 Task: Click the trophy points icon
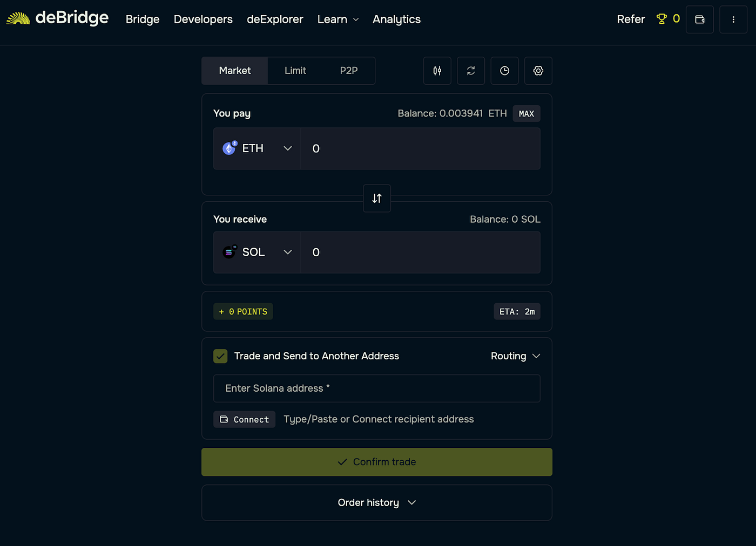tap(660, 19)
